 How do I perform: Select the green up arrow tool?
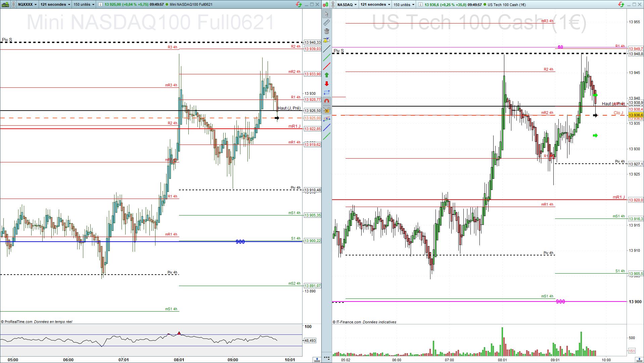(326, 75)
